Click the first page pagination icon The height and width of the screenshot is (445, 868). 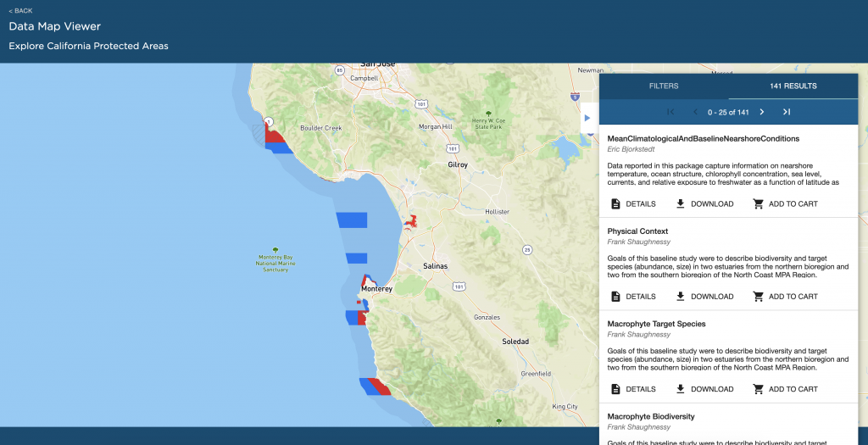tap(670, 112)
